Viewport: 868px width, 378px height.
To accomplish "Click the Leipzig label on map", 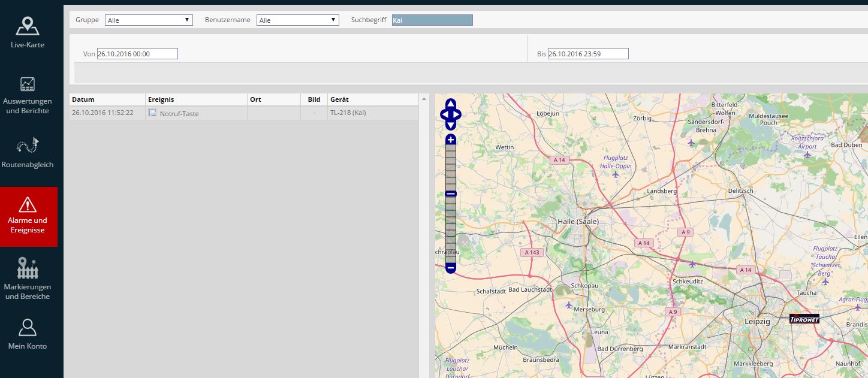I will click(757, 322).
